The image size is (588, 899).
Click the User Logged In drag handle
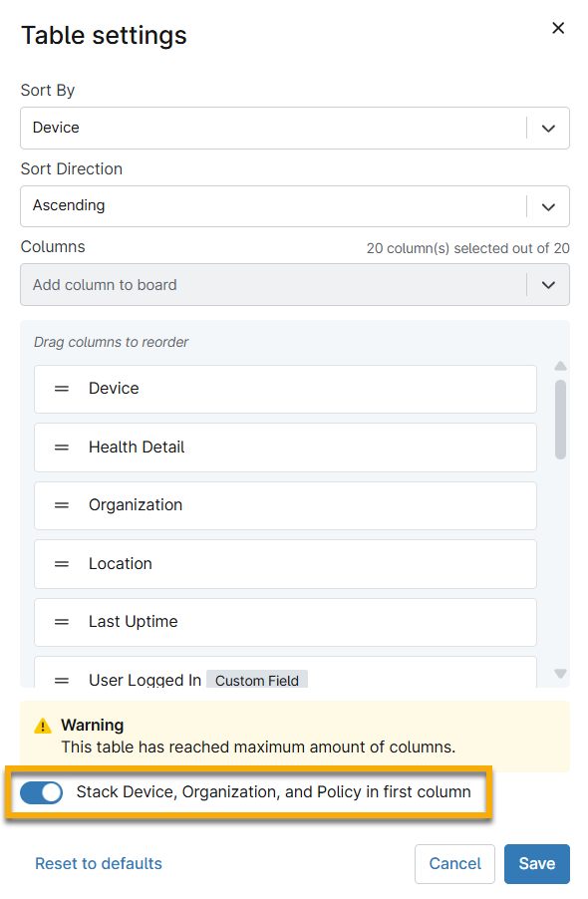click(x=62, y=680)
